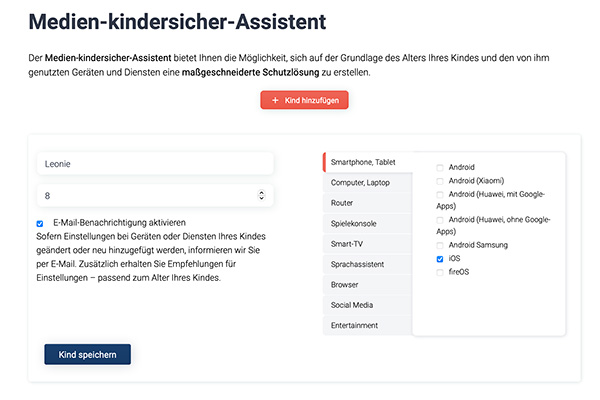Click the age number stepper arrows
Image resolution: width=600 pixels, height=400 pixels.
click(x=261, y=196)
